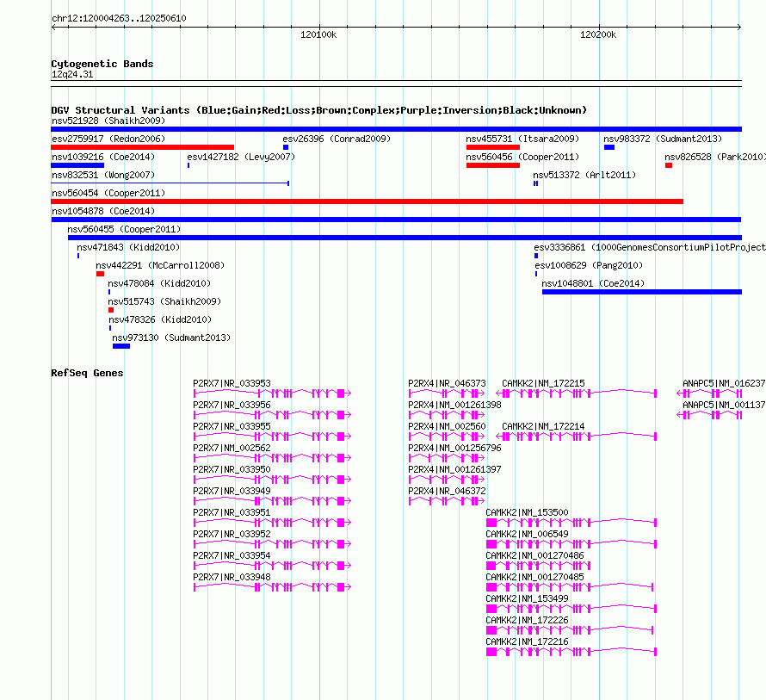The width and height of the screenshot is (766, 700).
Task: Click P2RX4|NM_001261398 label
Action: pos(454,406)
